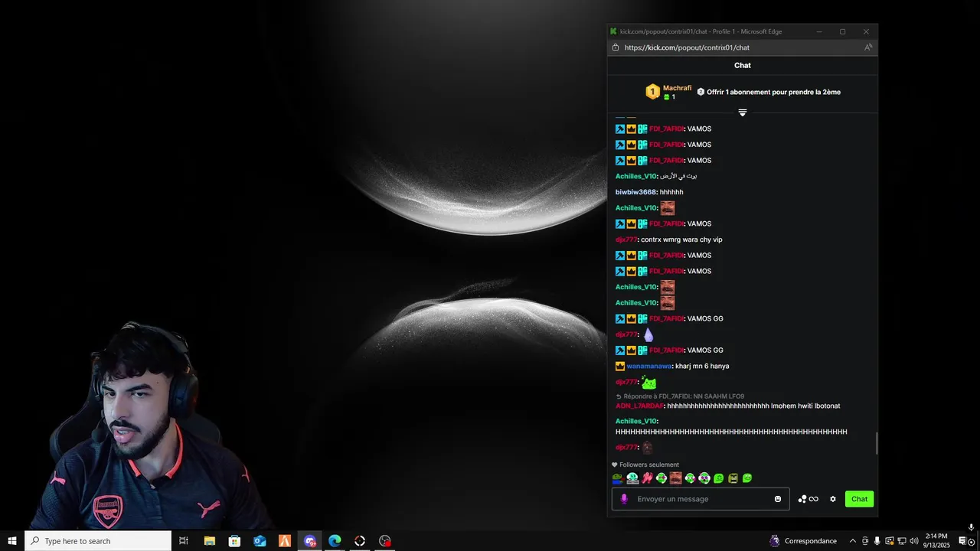980x551 pixels.
Task: Open Achilles_V10 profile on HHHHH message
Action: point(636,421)
